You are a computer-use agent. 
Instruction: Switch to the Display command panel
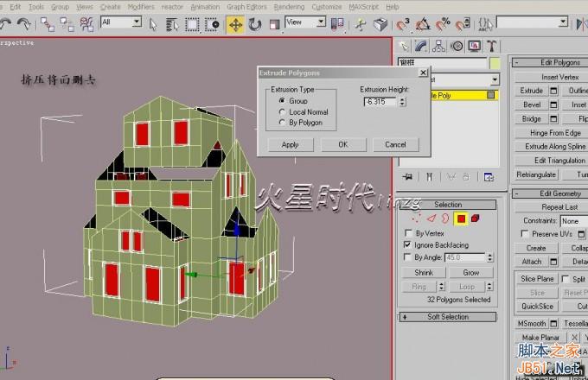pyautogui.click(x=475, y=47)
